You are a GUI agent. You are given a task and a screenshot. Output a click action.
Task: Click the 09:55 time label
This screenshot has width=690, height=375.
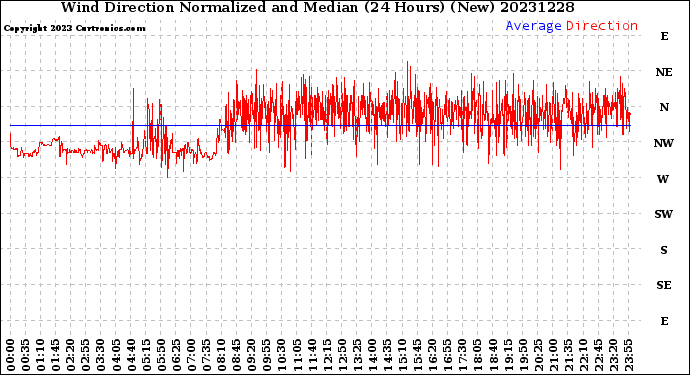point(267,355)
